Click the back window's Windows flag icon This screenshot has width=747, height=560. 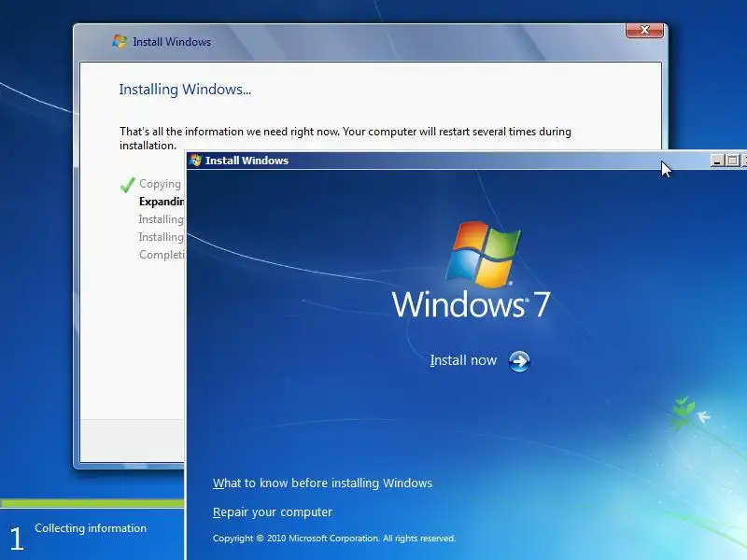[x=120, y=41]
